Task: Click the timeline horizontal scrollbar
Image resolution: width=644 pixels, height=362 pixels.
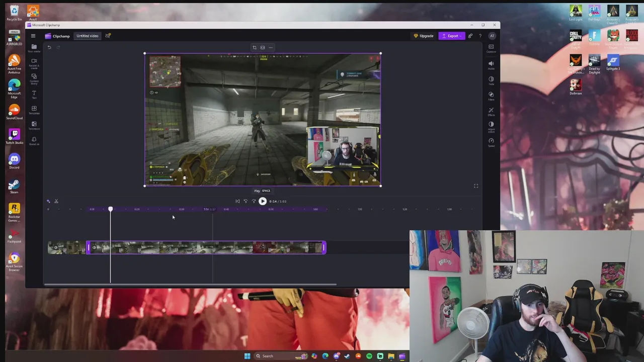Action: [x=190, y=285]
